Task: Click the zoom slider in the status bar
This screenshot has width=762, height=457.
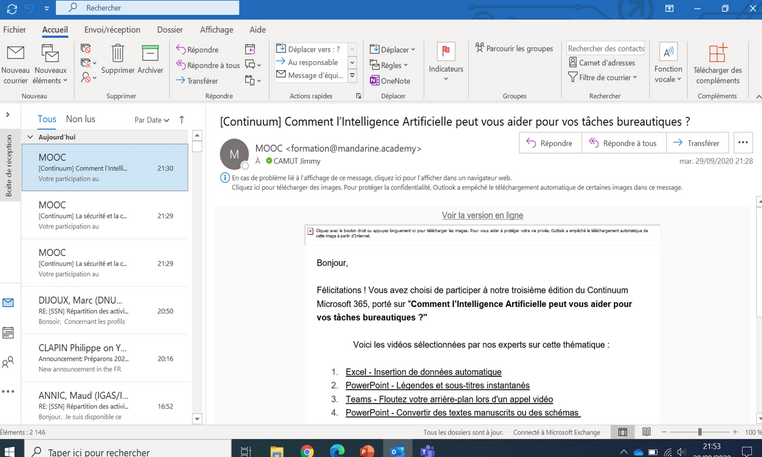Action: pyautogui.click(x=700, y=432)
